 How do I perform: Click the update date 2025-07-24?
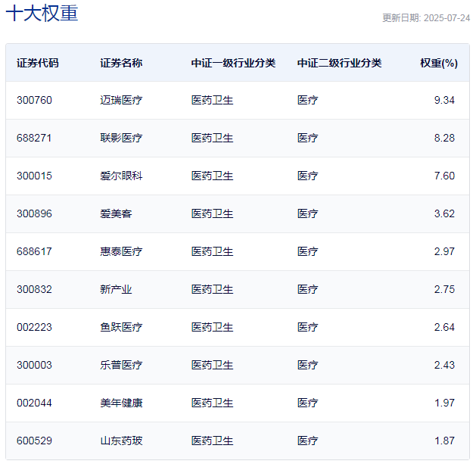coord(446,18)
